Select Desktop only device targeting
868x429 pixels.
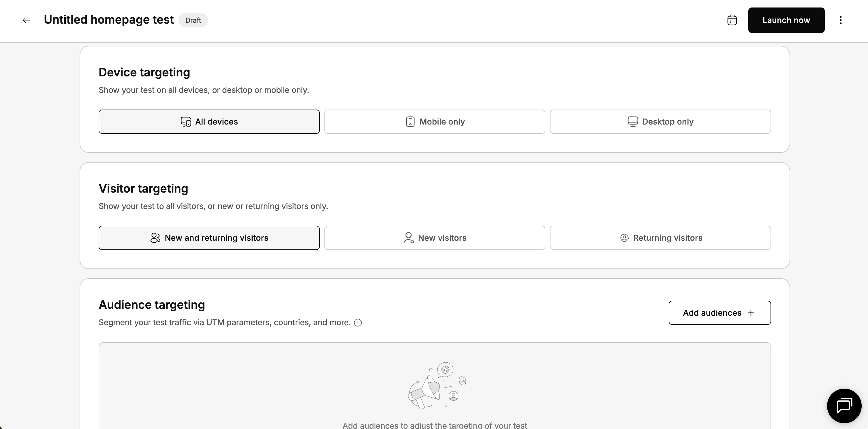click(x=660, y=122)
